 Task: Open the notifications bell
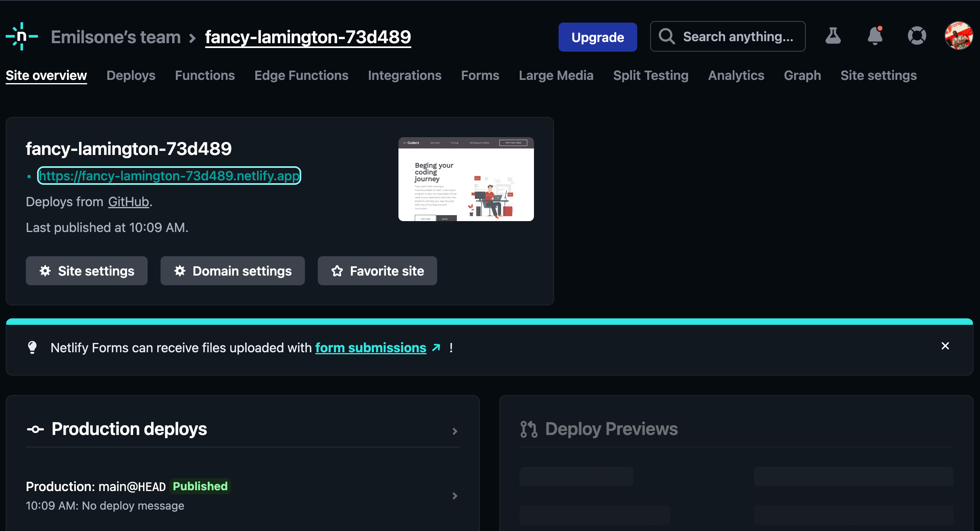pos(875,36)
